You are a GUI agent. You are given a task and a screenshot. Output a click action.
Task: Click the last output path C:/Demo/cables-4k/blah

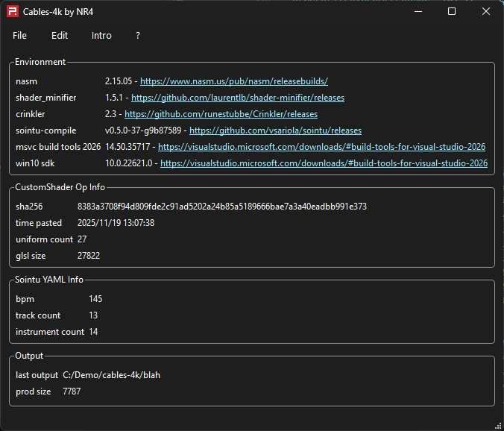point(111,375)
